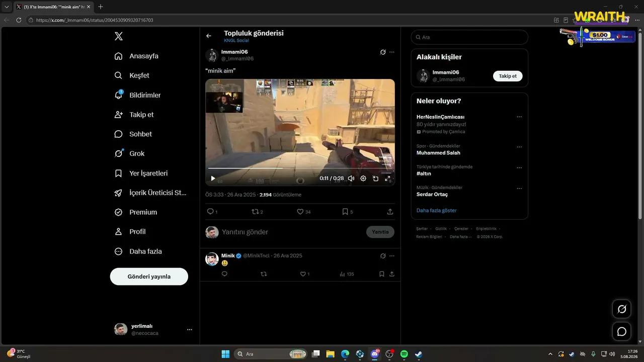Open more options on Minik's reply

(x=392, y=256)
